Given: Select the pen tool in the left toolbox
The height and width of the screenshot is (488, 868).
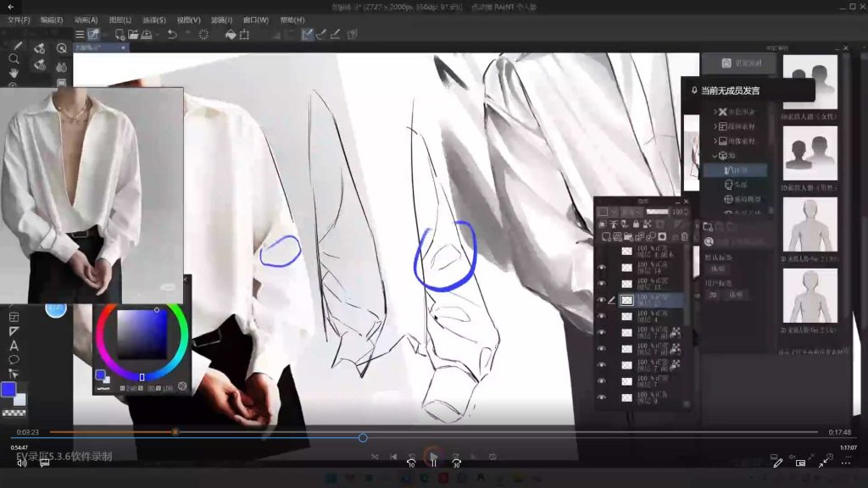Looking at the screenshot, I should [17, 46].
